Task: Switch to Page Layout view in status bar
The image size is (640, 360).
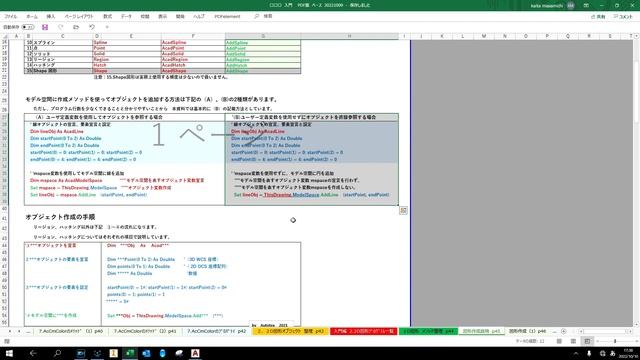Action: [573, 341]
